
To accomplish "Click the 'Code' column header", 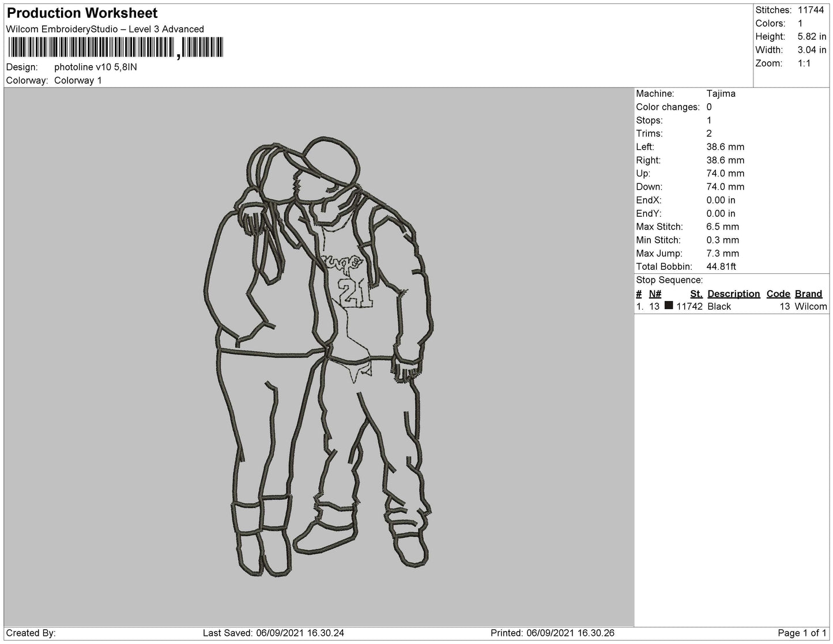I will point(778,293).
